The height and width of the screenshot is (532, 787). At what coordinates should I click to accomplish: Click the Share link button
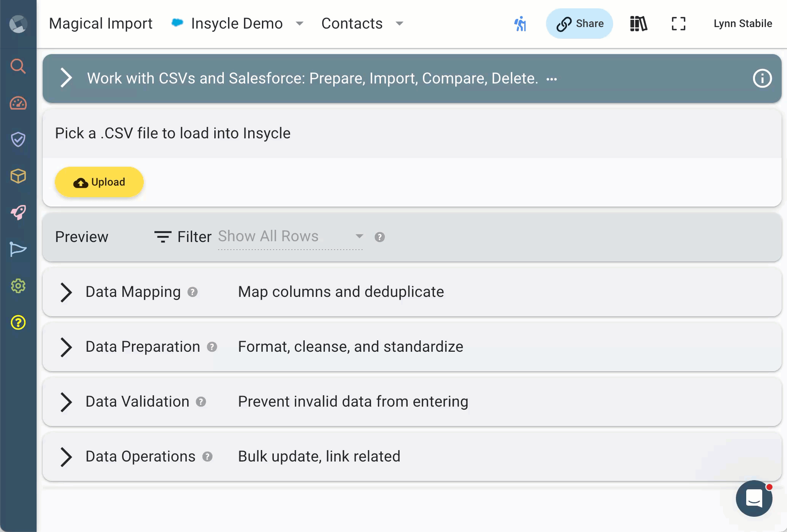coord(579,24)
